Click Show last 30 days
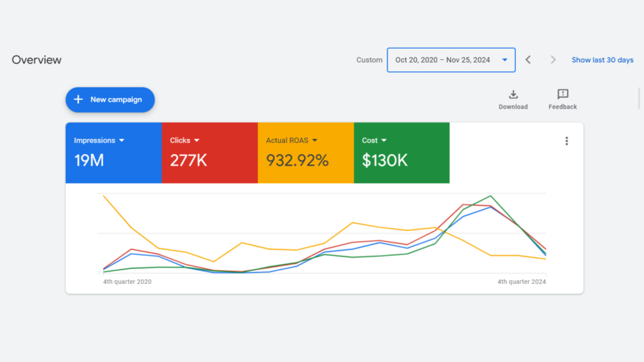The height and width of the screenshot is (362, 644). (x=602, y=60)
